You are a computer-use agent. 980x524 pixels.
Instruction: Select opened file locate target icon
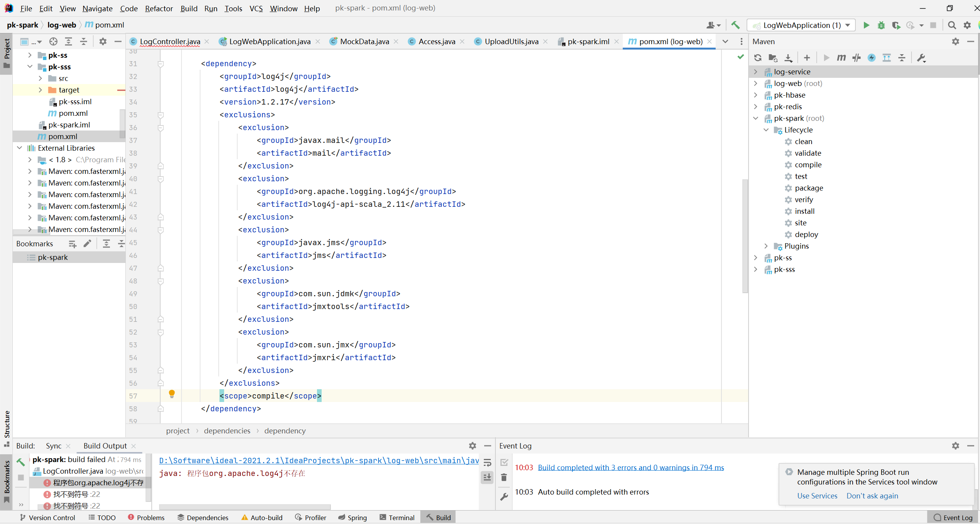tap(53, 41)
